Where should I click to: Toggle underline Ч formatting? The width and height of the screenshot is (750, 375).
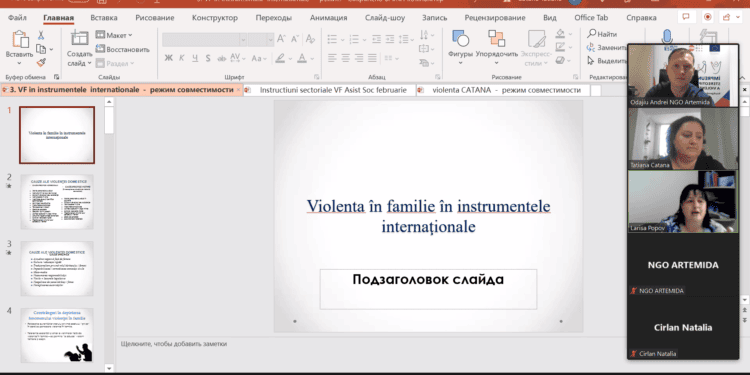(195, 58)
